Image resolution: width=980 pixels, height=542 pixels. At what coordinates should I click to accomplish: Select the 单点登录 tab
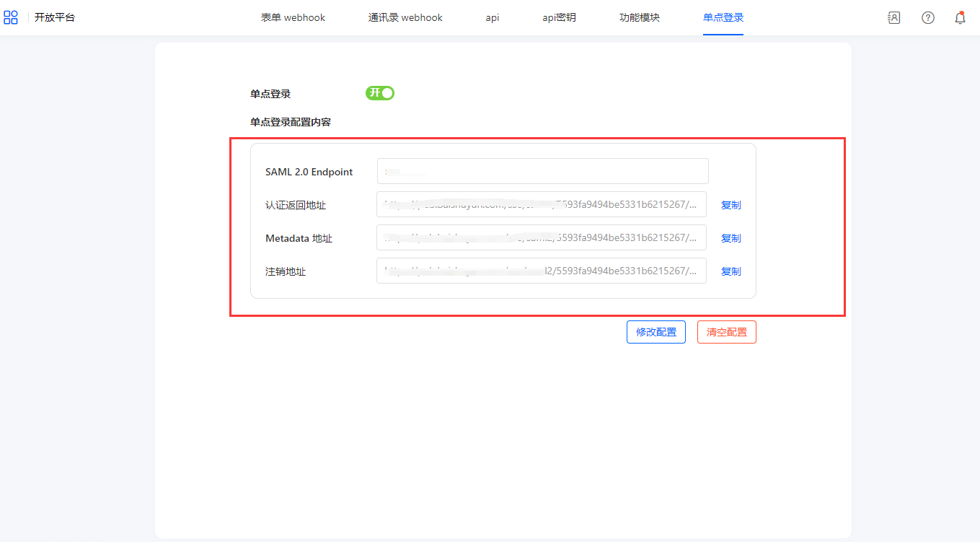click(723, 17)
